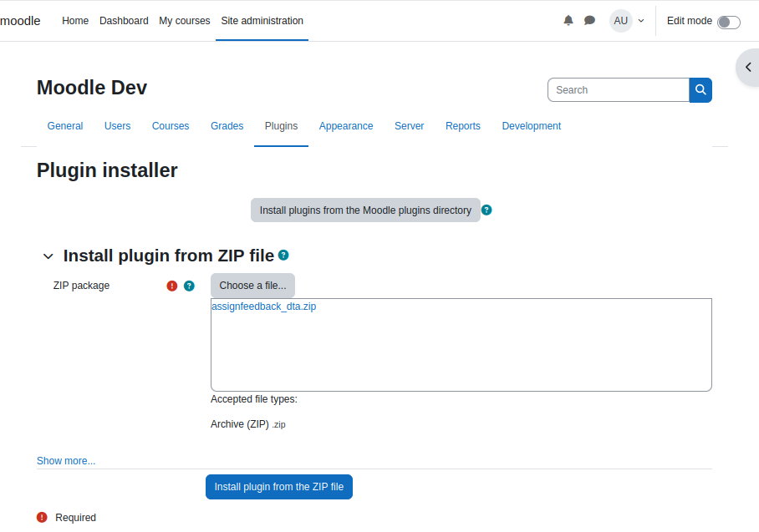Focus the Search input field
Image resolution: width=759 pixels, height=532 pixels.
click(618, 90)
